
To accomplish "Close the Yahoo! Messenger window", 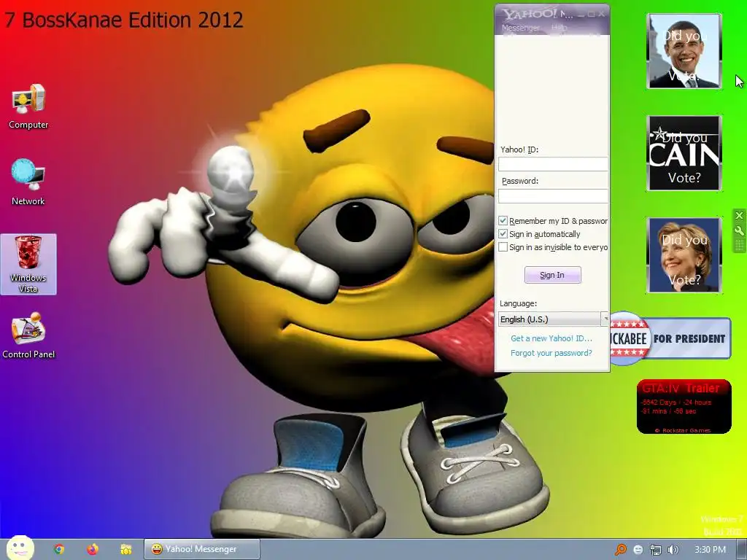I will pos(602,14).
